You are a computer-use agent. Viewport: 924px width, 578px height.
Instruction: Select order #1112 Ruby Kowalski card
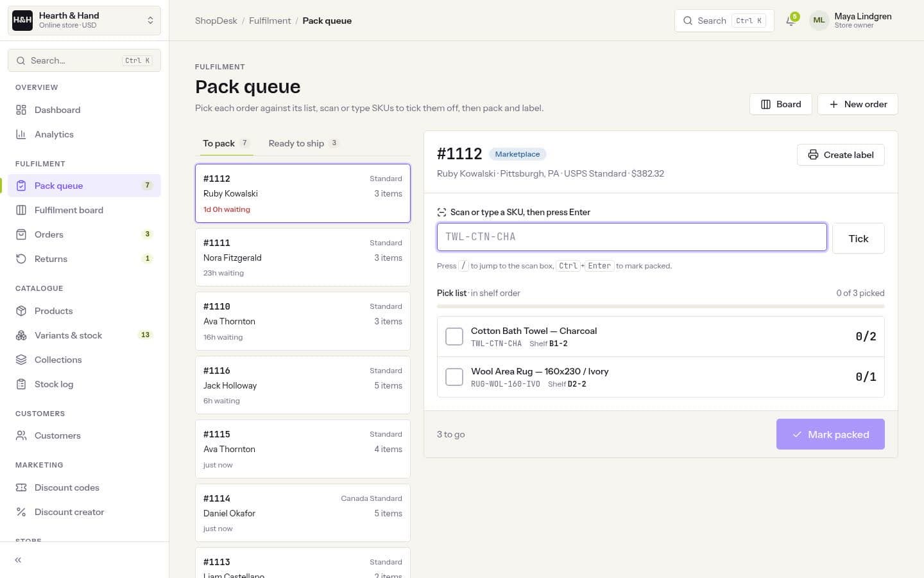tap(303, 193)
